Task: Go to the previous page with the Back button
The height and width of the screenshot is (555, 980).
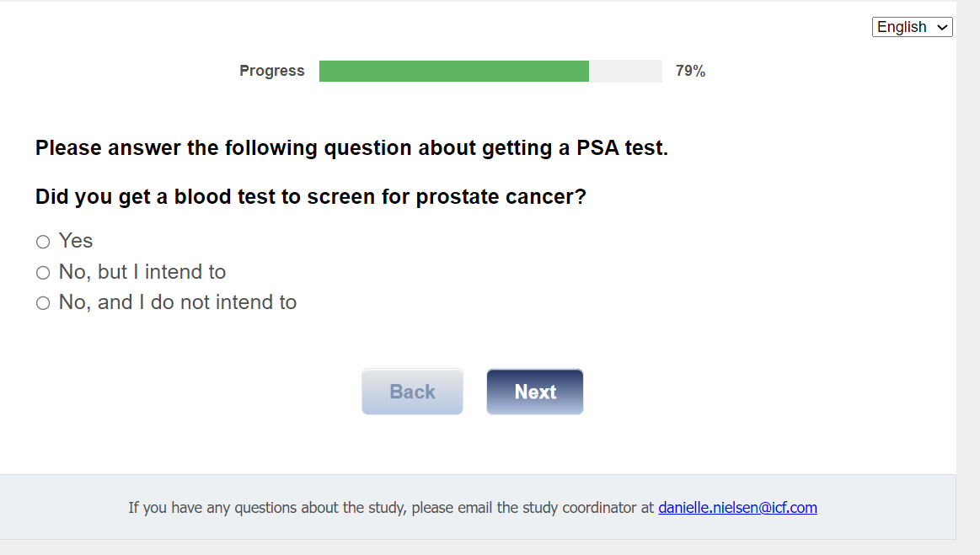Action: click(x=412, y=392)
